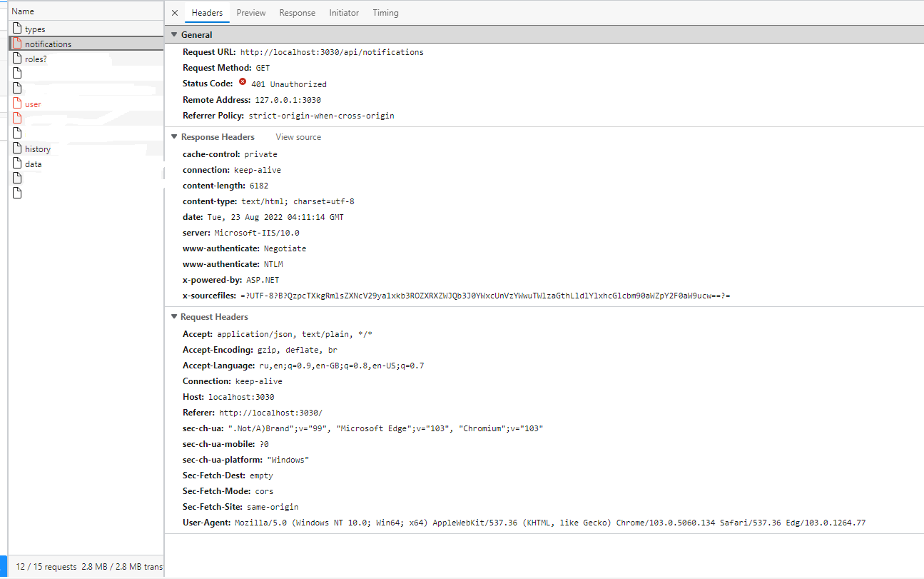Select the roles? request file icon

tap(18, 59)
